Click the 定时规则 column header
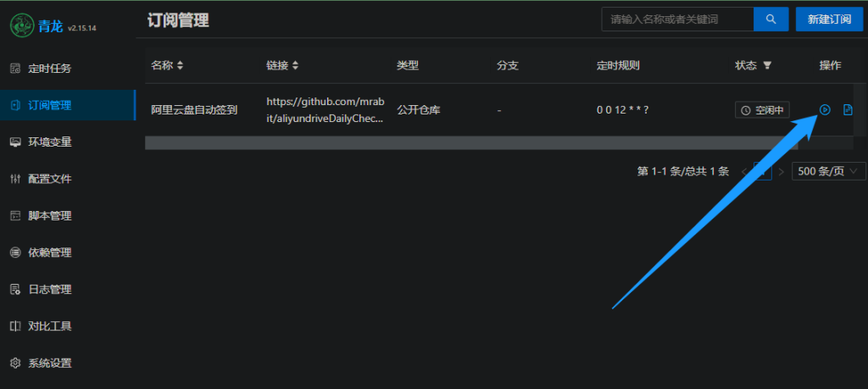The image size is (868, 389). pos(618,66)
